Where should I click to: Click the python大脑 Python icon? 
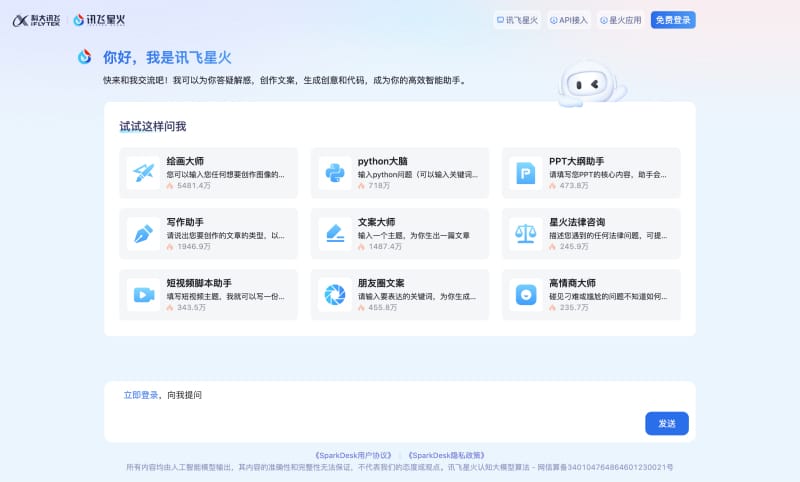point(335,173)
